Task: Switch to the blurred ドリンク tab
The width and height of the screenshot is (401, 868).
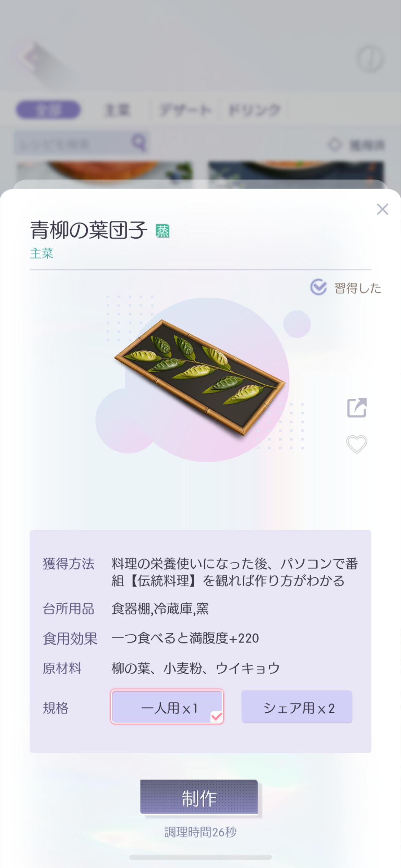Action: coord(254,110)
